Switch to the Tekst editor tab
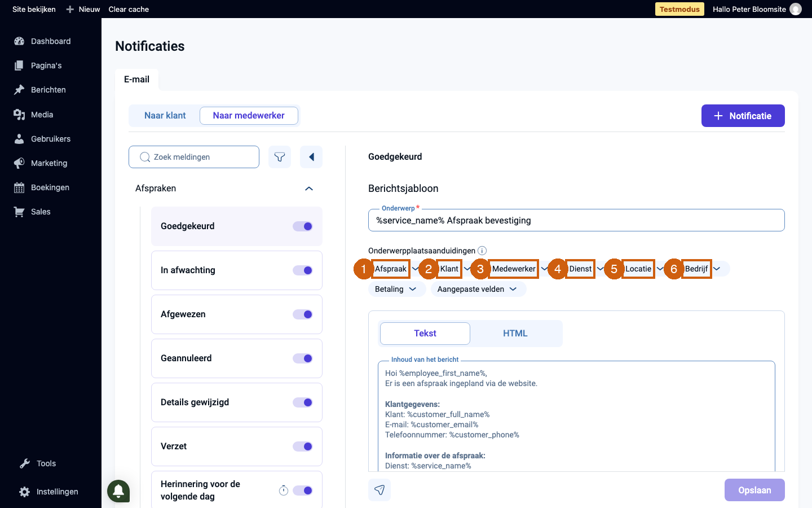The width and height of the screenshot is (812, 508). (x=425, y=334)
